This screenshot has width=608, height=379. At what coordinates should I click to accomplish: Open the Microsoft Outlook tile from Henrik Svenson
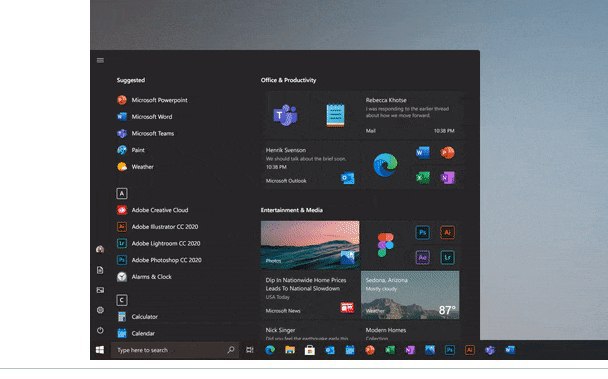(x=310, y=165)
